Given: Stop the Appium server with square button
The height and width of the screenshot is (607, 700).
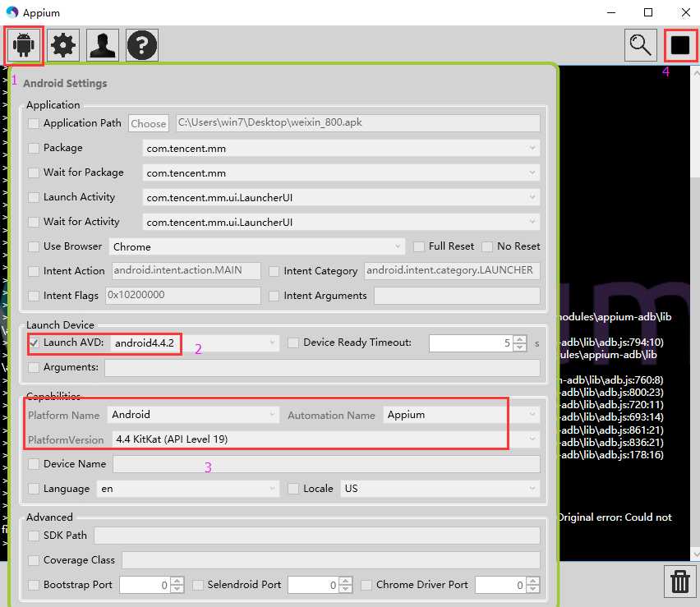Looking at the screenshot, I should click(680, 45).
